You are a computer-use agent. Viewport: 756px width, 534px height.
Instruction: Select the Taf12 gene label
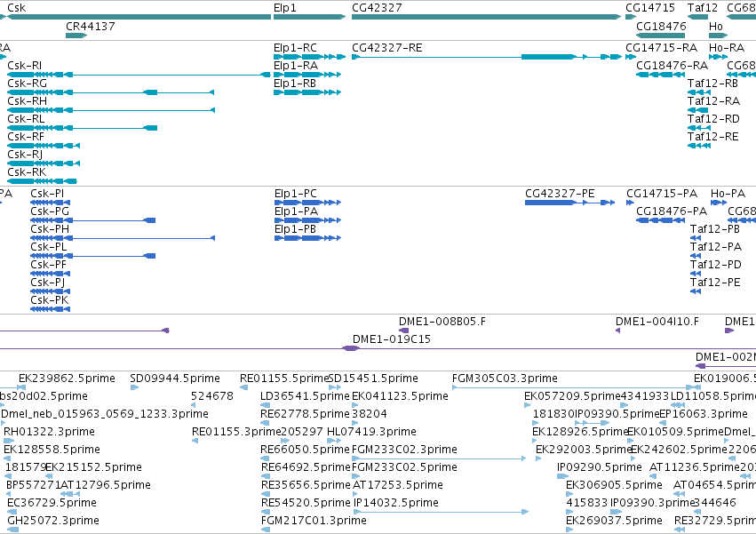703,8
